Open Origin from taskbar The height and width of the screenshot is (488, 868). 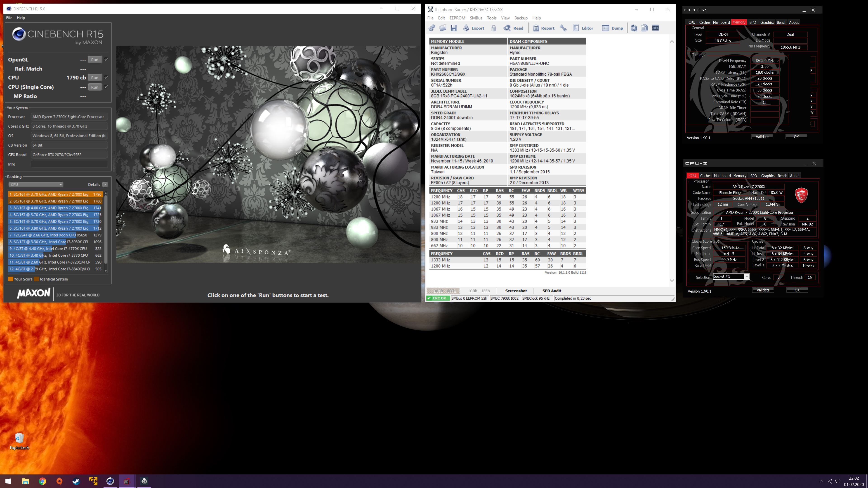click(x=59, y=481)
